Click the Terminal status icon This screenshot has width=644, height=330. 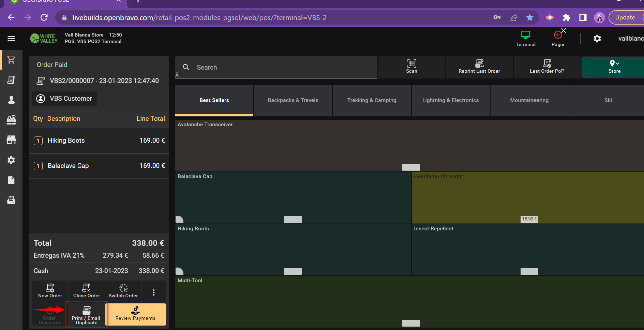click(x=525, y=39)
